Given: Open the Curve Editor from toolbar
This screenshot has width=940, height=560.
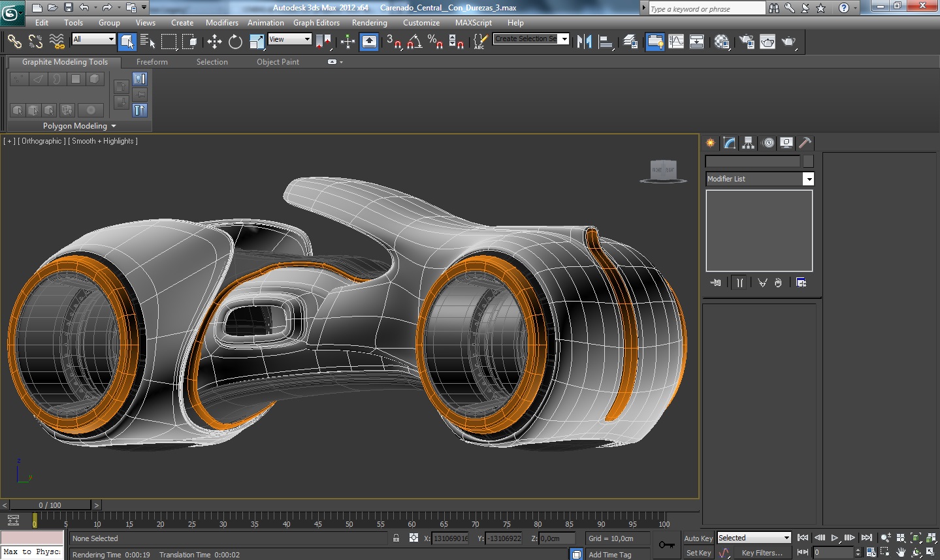Looking at the screenshot, I should pos(676,42).
